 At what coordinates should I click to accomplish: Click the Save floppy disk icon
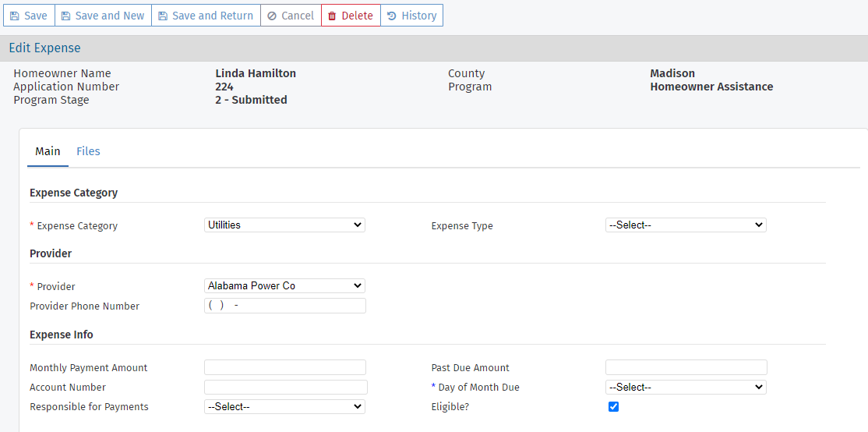pos(15,16)
